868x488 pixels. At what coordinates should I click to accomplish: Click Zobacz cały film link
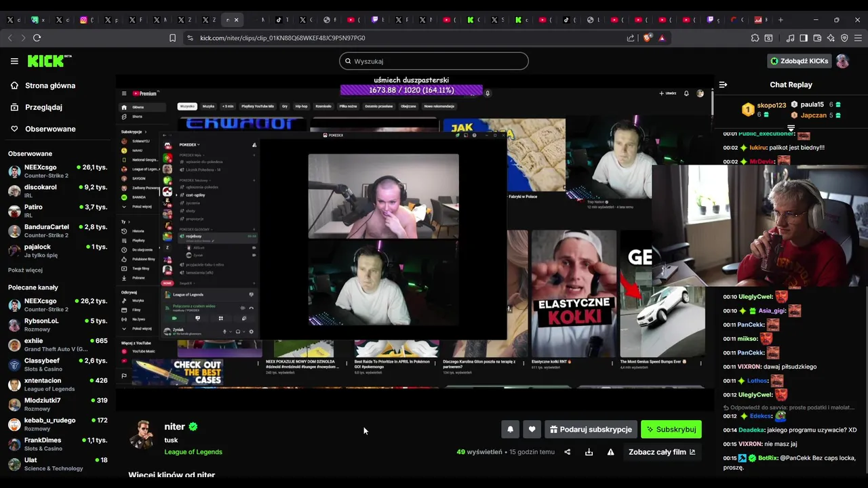tap(661, 452)
